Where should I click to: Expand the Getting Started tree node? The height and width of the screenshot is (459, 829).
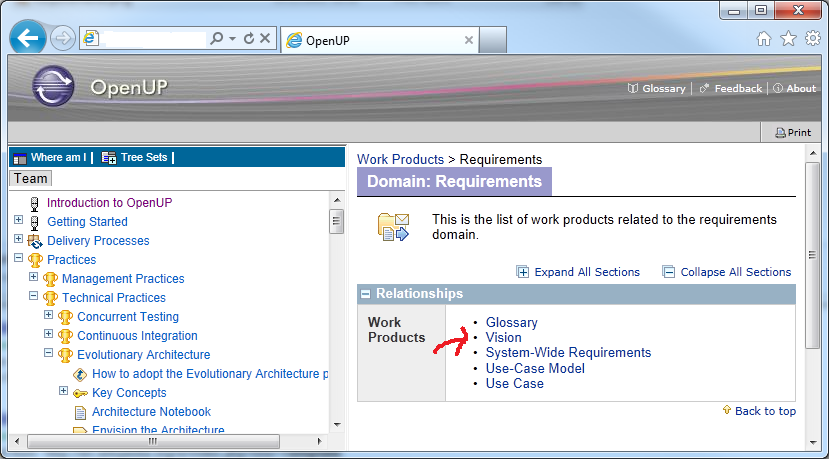[19, 219]
